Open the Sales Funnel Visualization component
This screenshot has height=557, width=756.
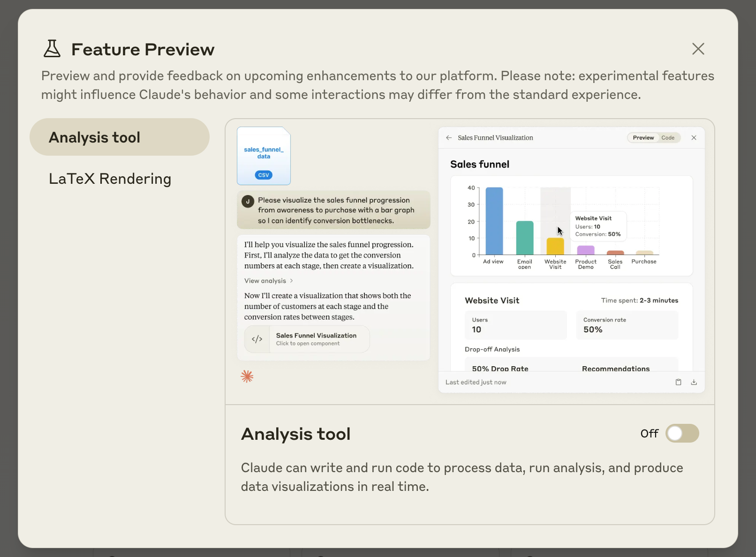point(307,339)
